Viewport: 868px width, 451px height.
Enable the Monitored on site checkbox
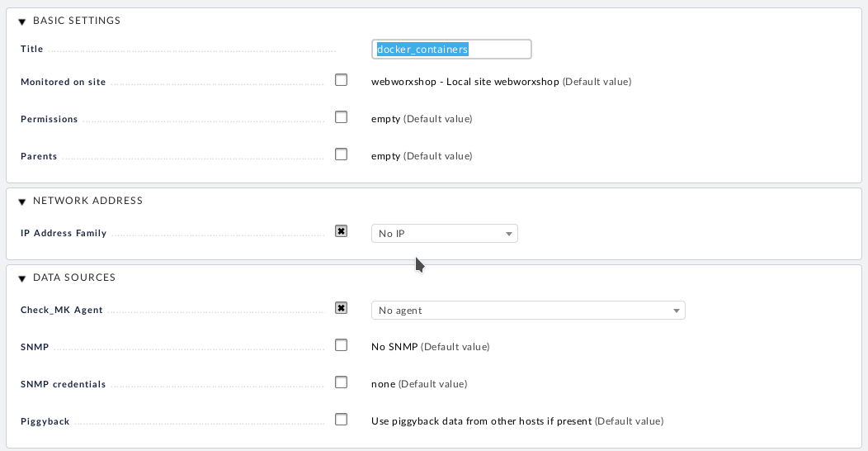coord(341,80)
